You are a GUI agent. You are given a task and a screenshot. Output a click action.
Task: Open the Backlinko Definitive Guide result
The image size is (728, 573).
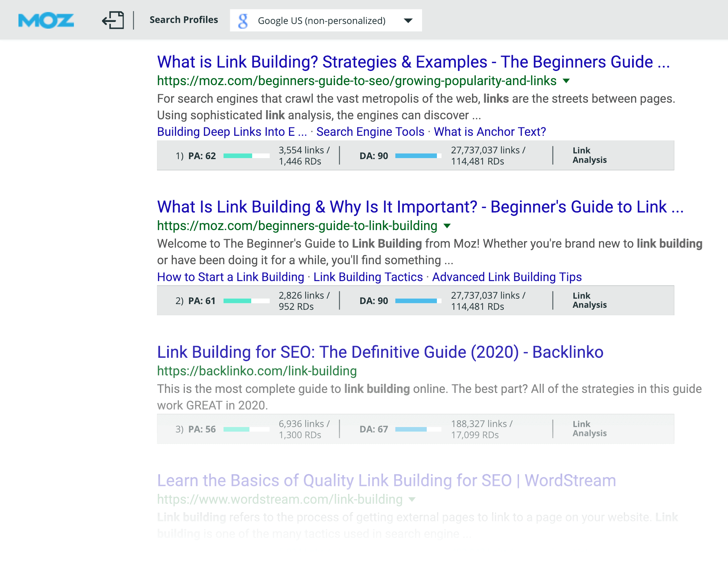(380, 352)
